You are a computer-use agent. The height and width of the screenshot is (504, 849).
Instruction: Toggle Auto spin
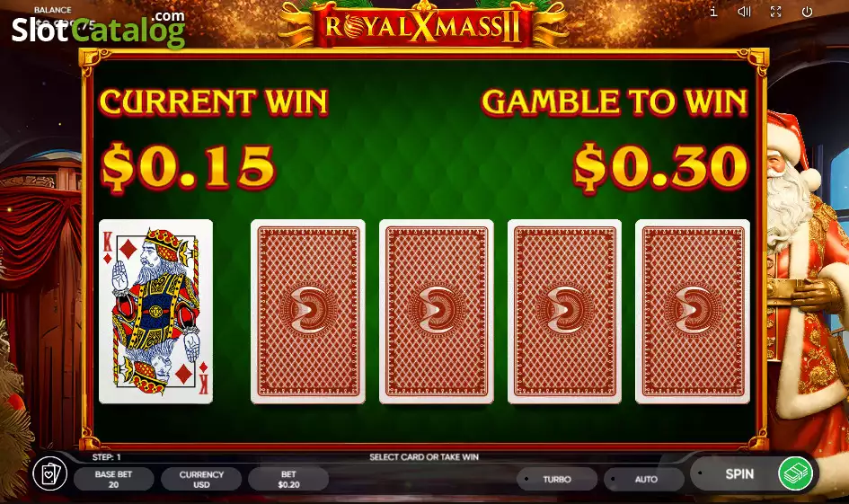(x=645, y=479)
